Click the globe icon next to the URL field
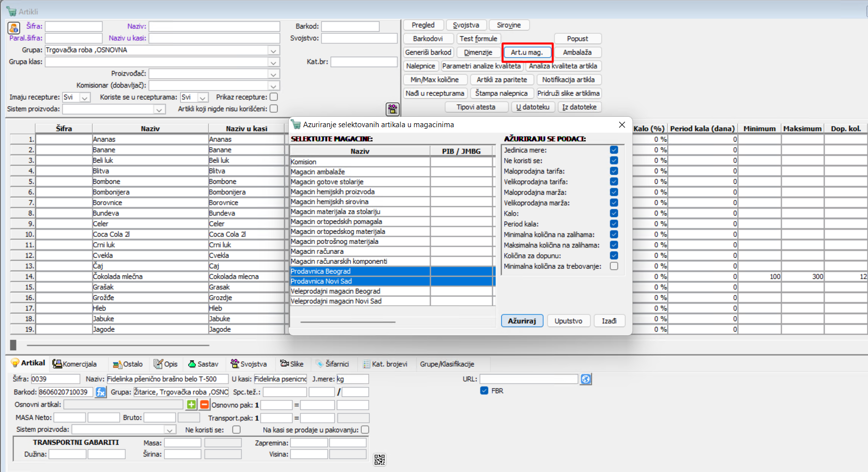 (586, 379)
